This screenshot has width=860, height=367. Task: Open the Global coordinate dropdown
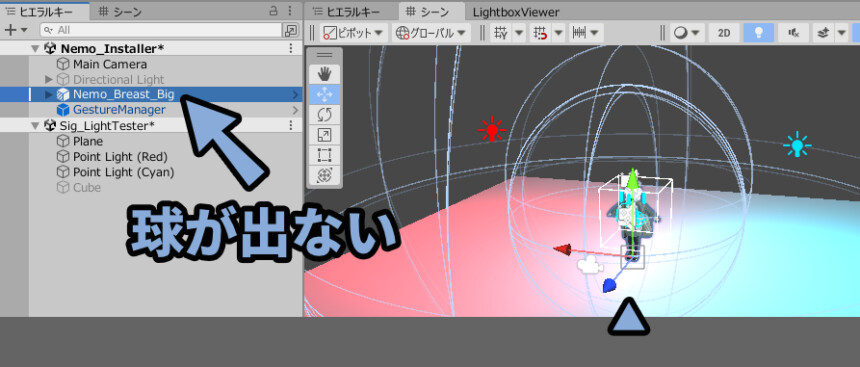431,33
